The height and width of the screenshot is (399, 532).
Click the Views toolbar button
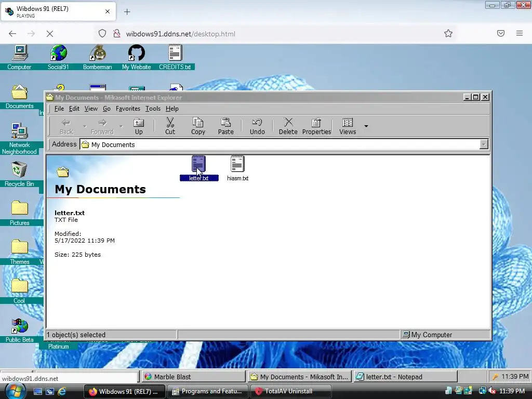(x=348, y=126)
